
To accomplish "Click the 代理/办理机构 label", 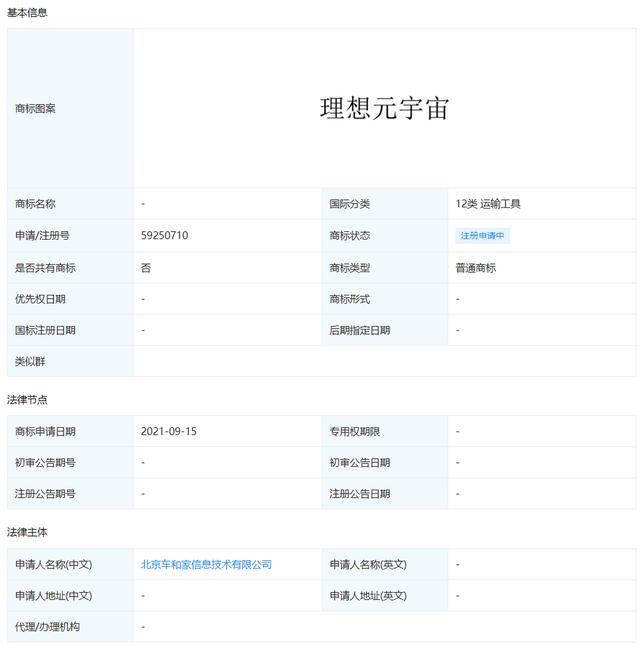I will [x=47, y=627].
